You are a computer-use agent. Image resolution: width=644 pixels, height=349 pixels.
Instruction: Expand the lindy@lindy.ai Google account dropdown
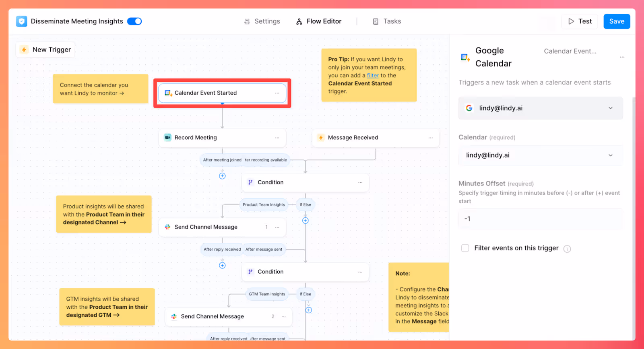pos(541,108)
